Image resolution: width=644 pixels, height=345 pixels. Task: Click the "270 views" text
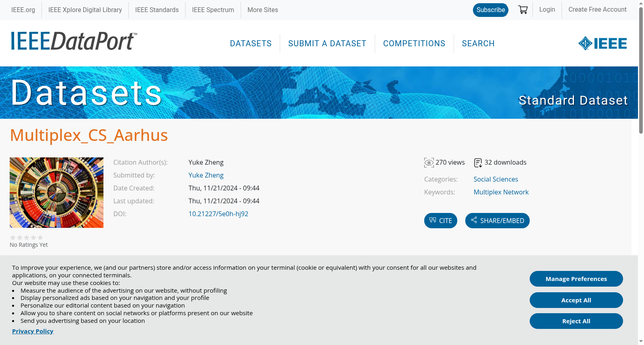click(450, 162)
